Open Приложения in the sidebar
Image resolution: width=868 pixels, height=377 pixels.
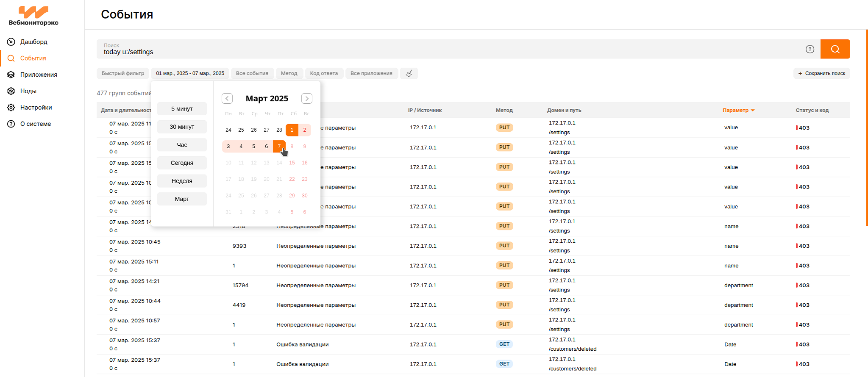click(x=38, y=75)
